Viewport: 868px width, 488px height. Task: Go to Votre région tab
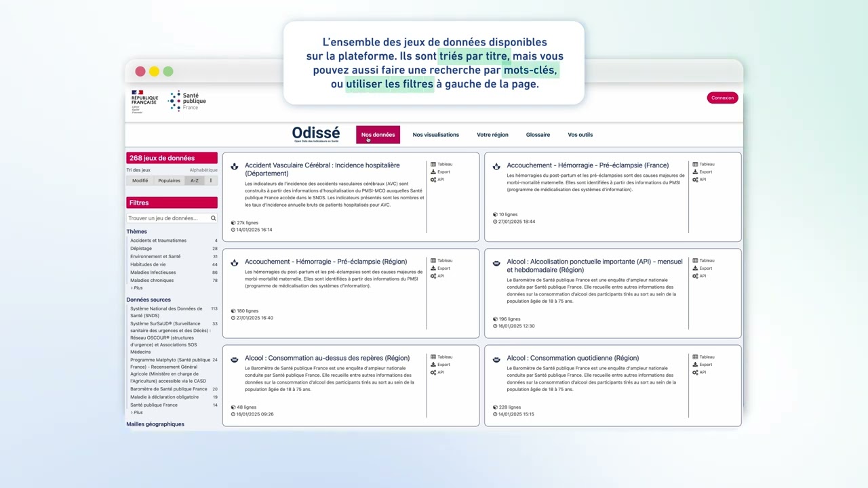click(492, 135)
